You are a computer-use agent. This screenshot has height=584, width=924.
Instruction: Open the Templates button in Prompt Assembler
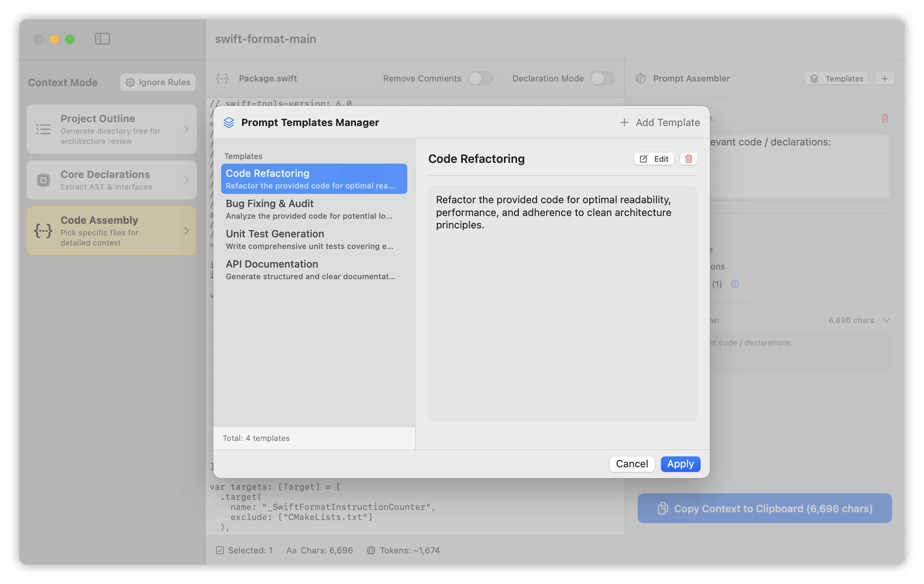coord(837,78)
